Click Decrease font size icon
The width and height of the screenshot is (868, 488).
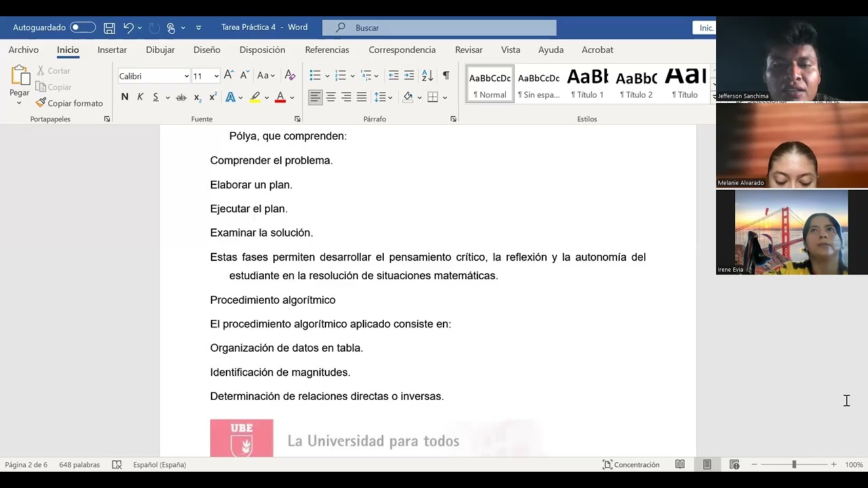[x=244, y=75]
